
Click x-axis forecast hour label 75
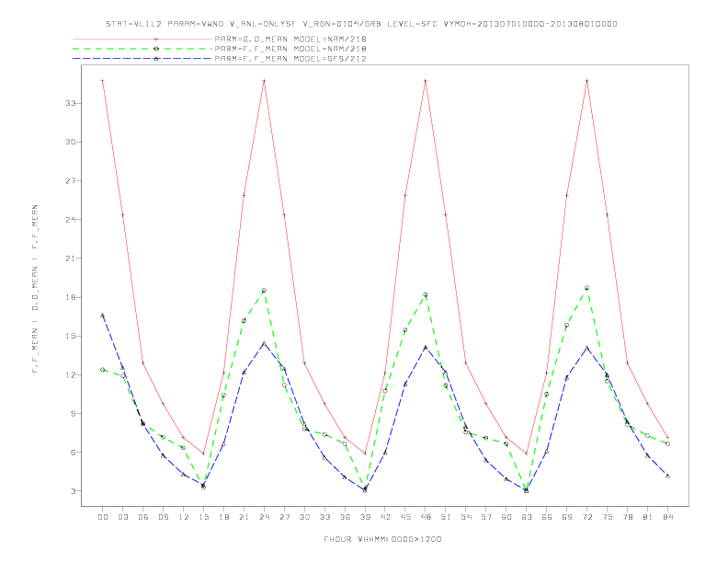click(608, 517)
